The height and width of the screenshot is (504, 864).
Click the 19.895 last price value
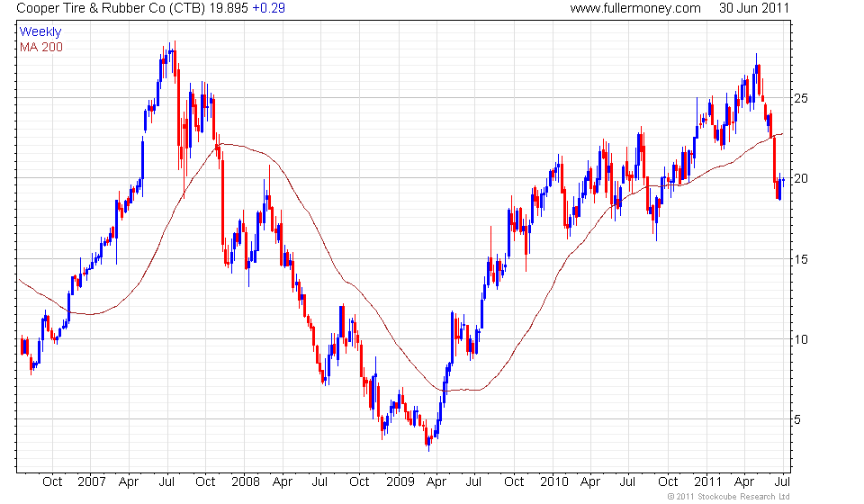click(x=202, y=8)
